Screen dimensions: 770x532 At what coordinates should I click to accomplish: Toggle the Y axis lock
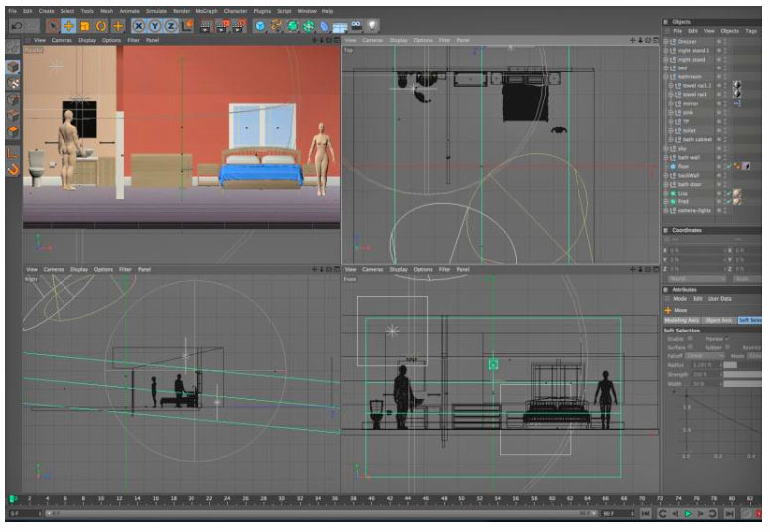(x=156, y=25)
